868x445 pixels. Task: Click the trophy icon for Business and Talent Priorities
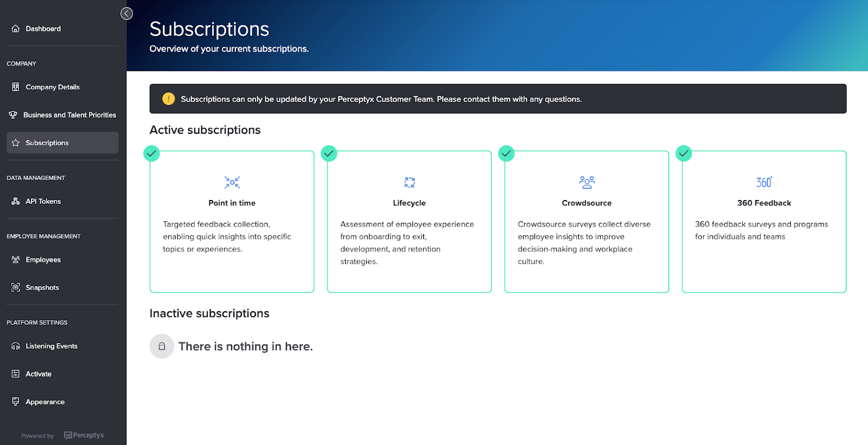point(13,115)
